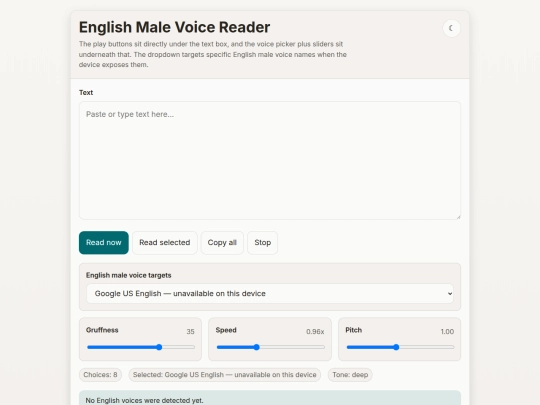This screenshot has height=405, width=540.
Task: Click the text area resize grip corner
Action: tap(458, 217)
